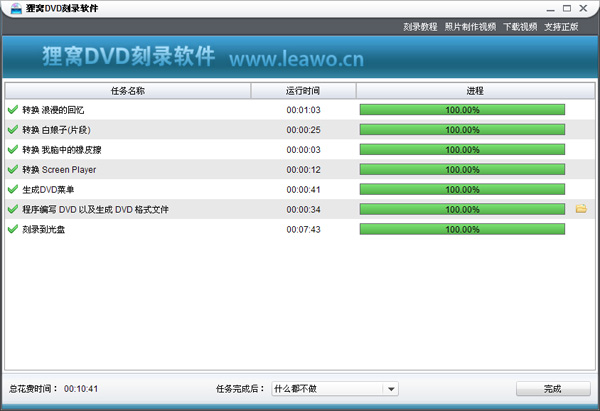Click green checkmark for 转换 白娘子(片段)
The width and height of the screenshot is (600, 411).
point(13,129)
